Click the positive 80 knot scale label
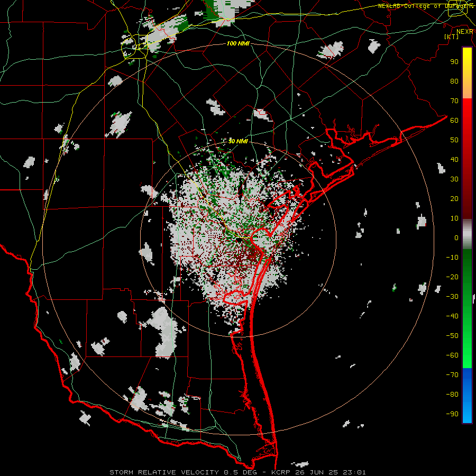This screenshot has width=476, height=476. [x=454, y=81]
